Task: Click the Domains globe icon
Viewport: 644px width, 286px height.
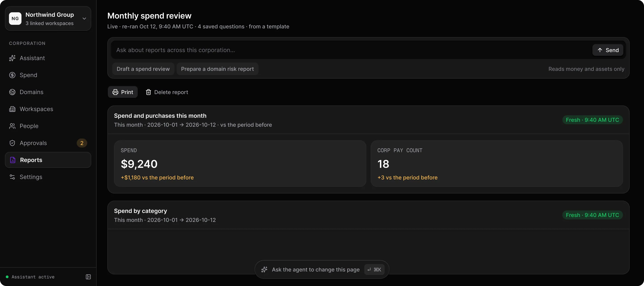Action: point(12,92)
